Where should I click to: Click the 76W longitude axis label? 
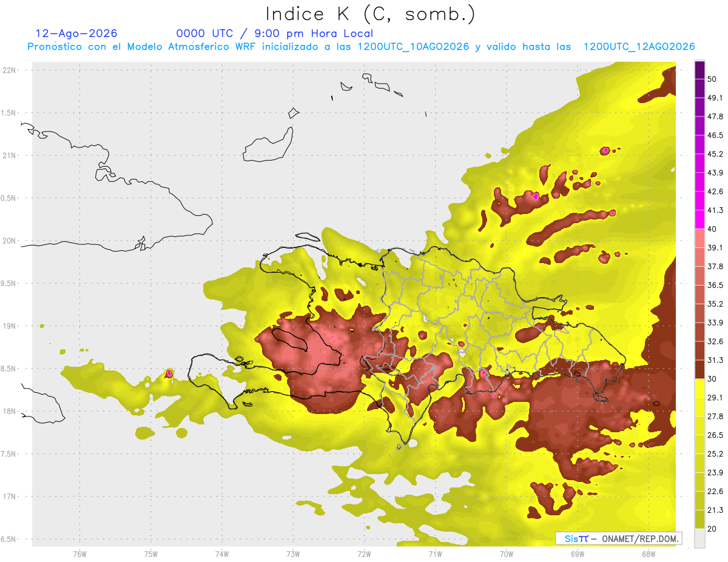point(79,554)
